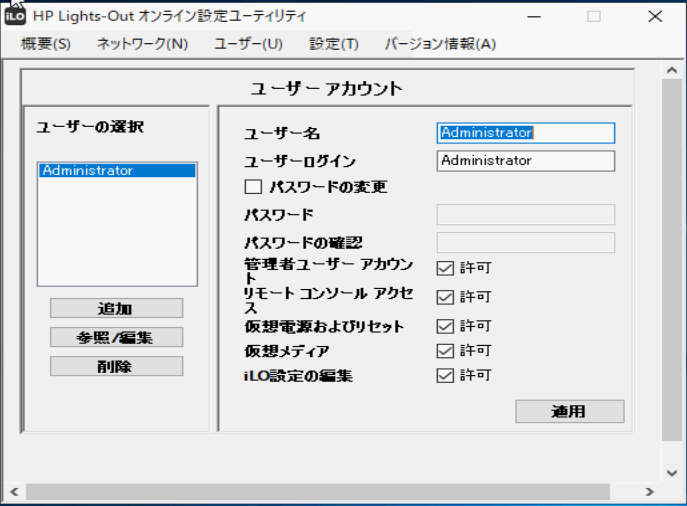This screenshot has height=506, width=687.
Task: Enable the パスワードの変更 checkbox
Action: click(253, 187)
